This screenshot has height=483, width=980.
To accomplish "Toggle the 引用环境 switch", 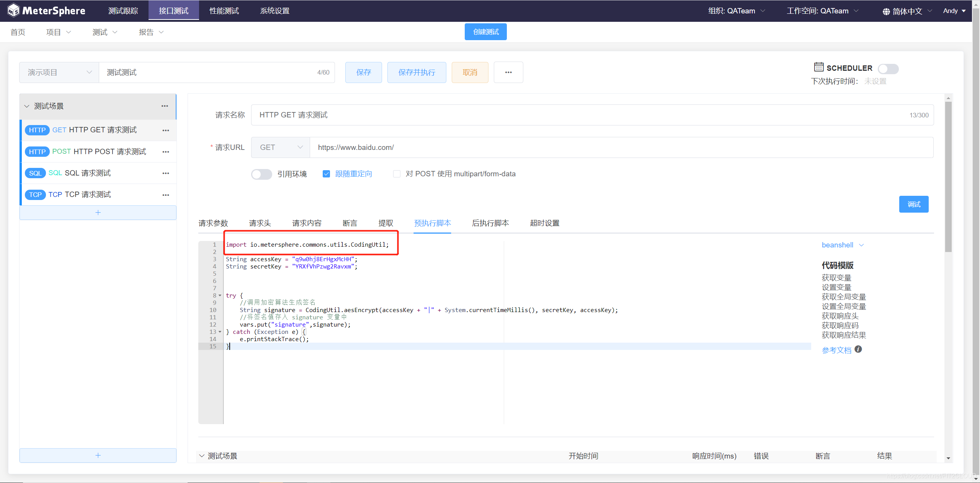I will [x=261, y=174].
